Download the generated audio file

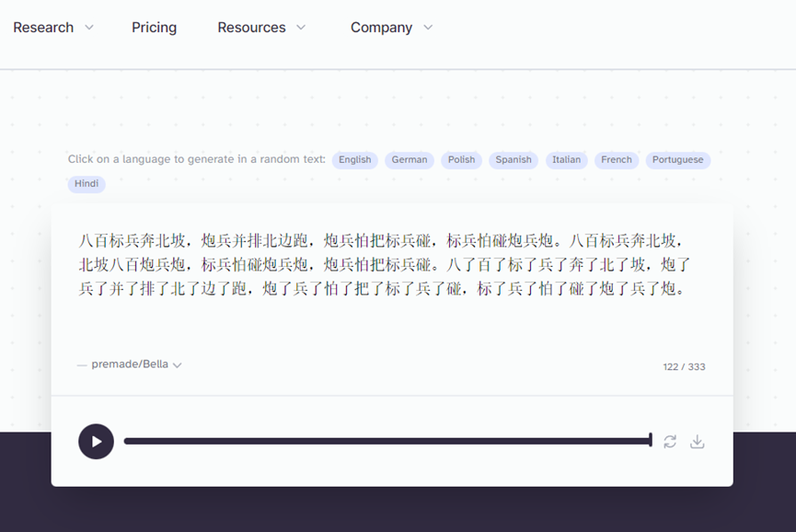697,442
